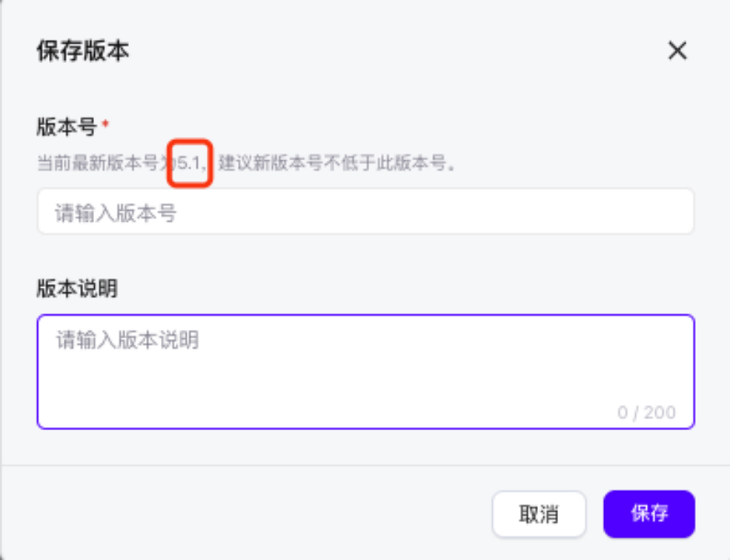Focus the 请输入版本说明 text area

tap(365, 372)
